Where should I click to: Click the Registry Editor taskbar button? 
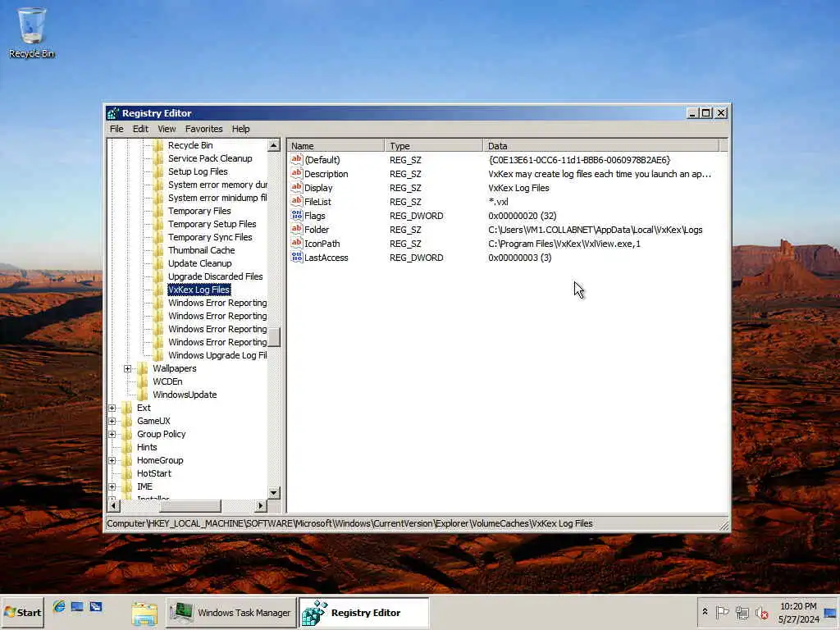tap(364, 613)
